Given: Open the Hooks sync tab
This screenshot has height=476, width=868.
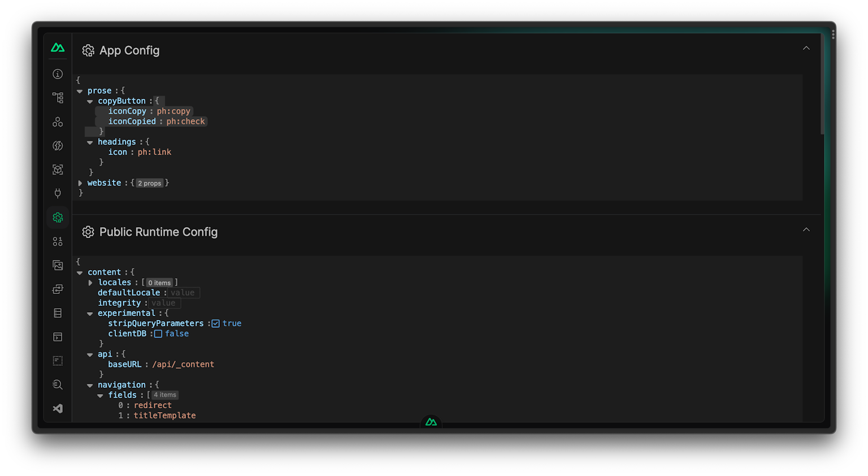Looking at the screenshot, I should [x=58, y=289].
